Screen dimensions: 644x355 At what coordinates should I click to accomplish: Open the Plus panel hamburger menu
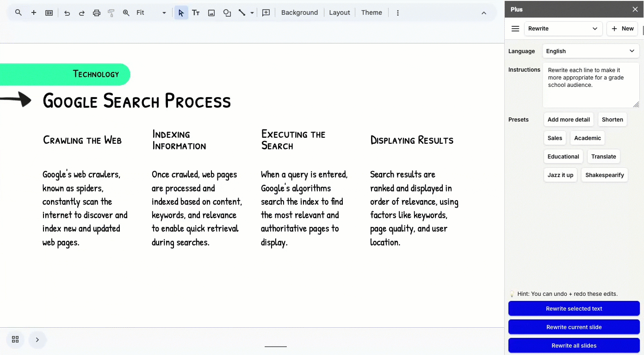coord(515,29)
